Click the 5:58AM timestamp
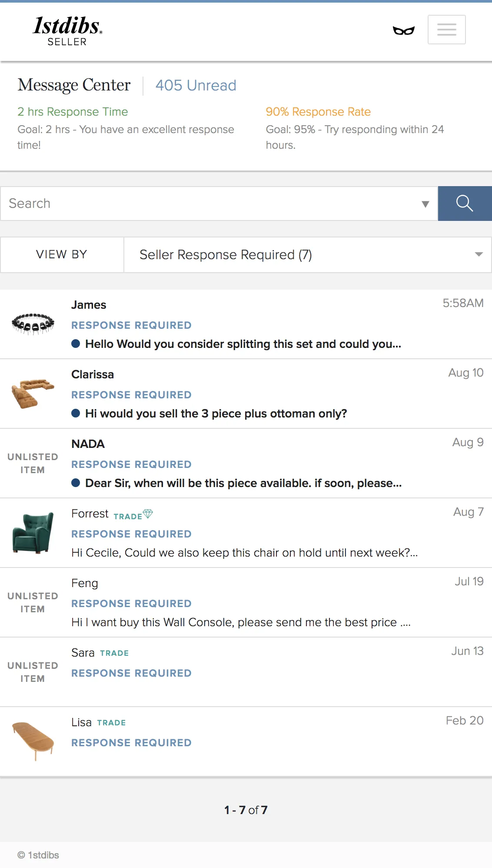This screenshot has width=492, height=868. click(463, 303)
